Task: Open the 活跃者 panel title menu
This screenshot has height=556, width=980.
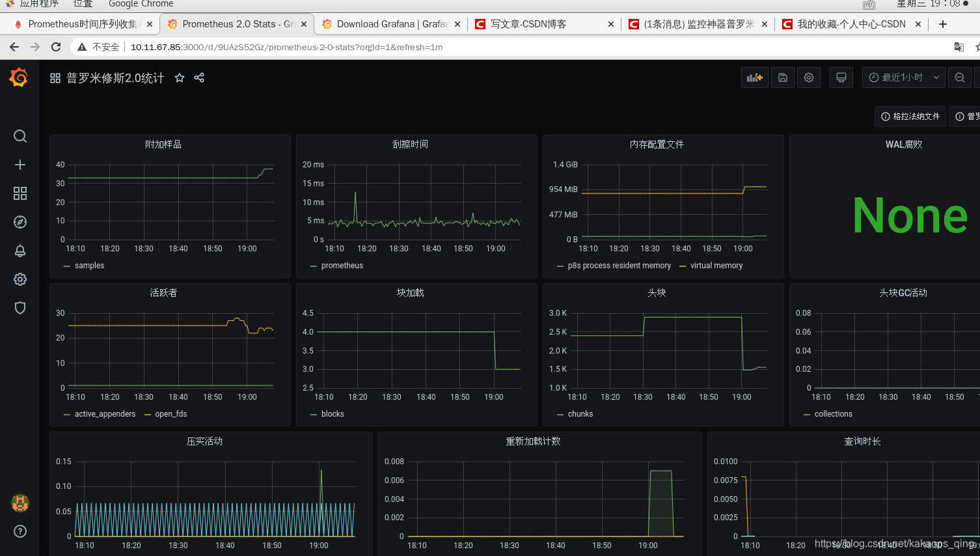Action: click(x=163, y=293)
